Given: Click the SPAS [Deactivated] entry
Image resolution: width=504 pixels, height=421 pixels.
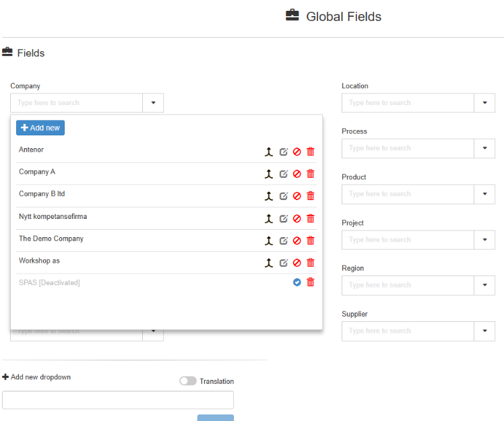Looking at the screenshot, I should point(49,283).
